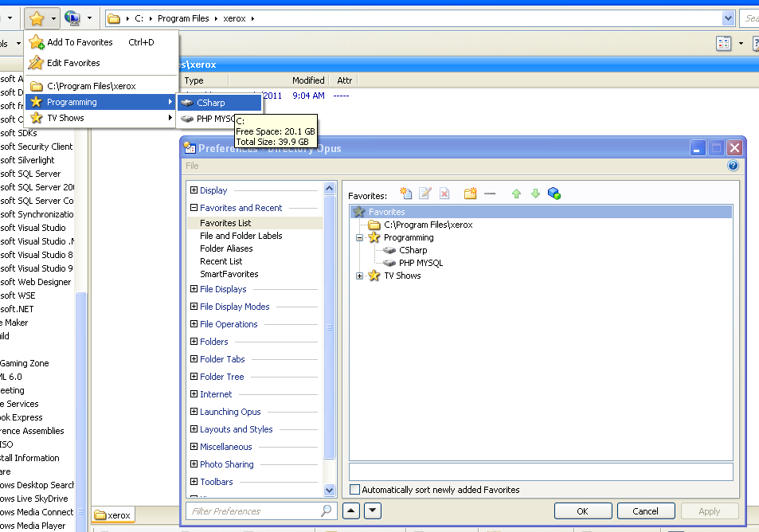Viewport: 759px width, 532px height.
Task: Click the previous page up-triangle button
Action: [351, 510]
